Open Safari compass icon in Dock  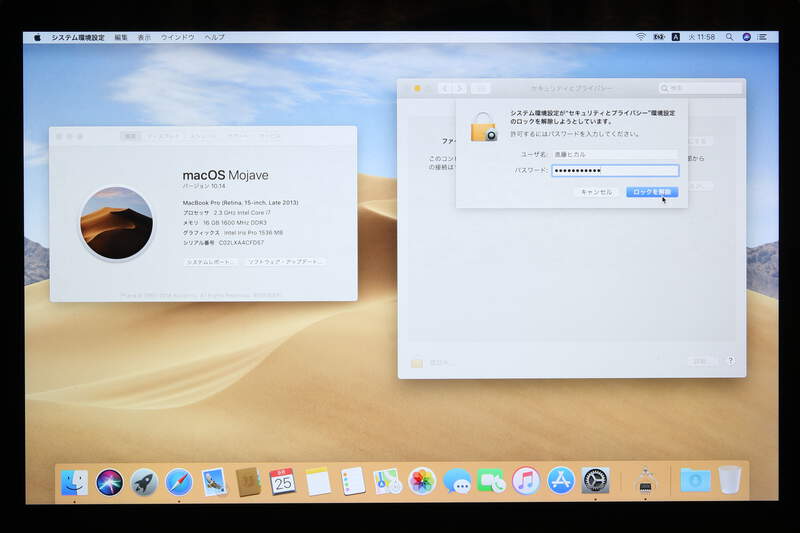tap(179, 482)
